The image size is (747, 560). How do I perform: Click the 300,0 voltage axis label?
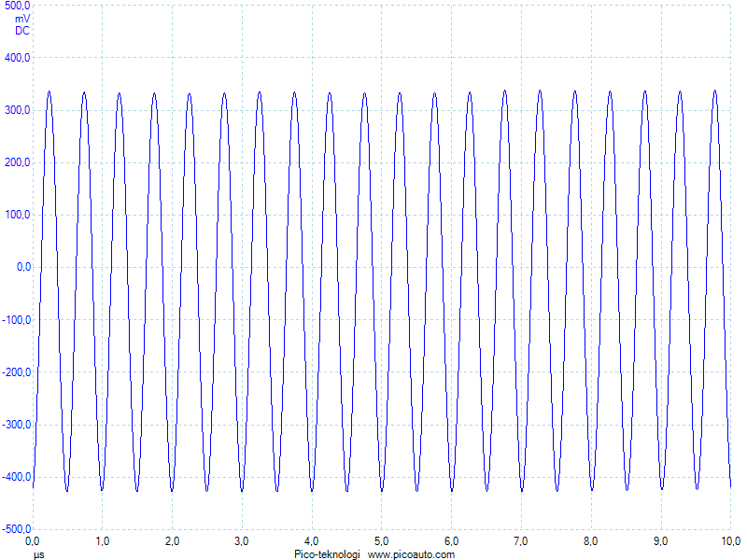point(17,110)
